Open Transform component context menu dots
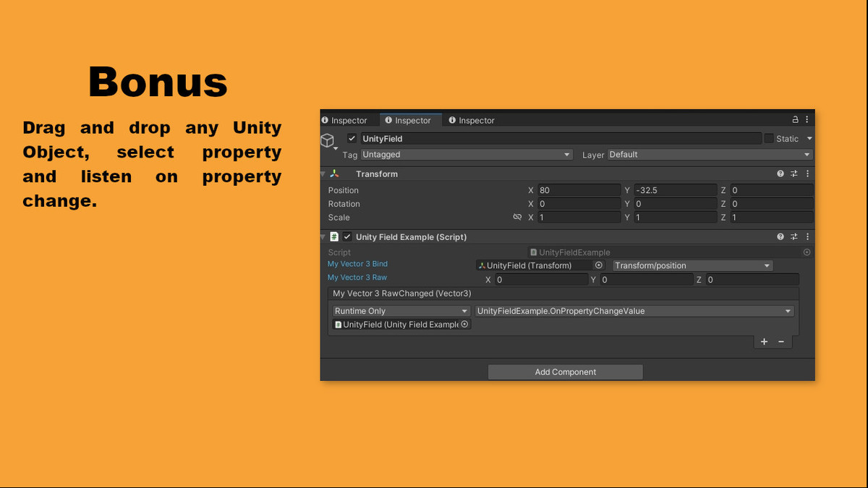 pos(807,174)
